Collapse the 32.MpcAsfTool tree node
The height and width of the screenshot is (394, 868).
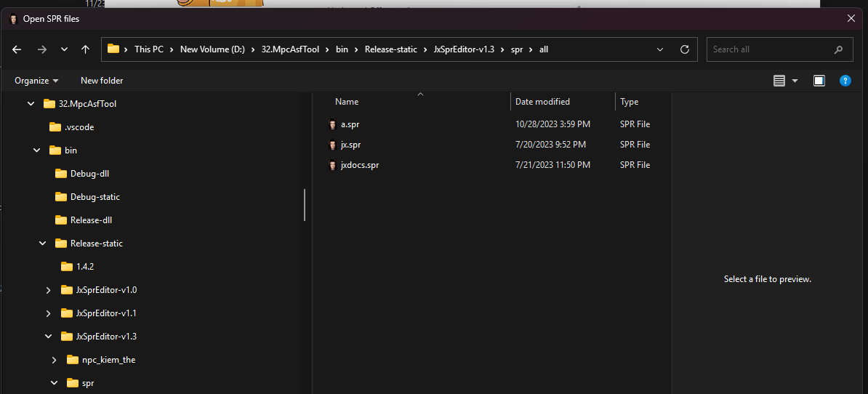(31, 104)
